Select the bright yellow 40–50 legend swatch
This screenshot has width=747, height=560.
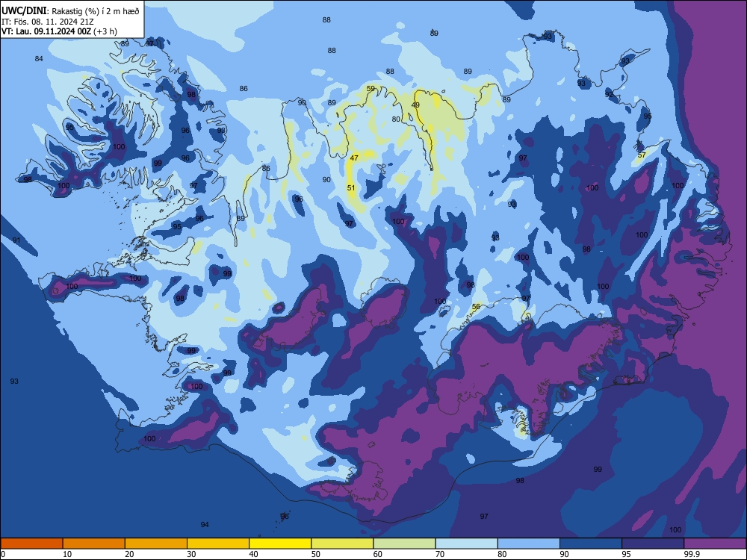coord(280,544)
